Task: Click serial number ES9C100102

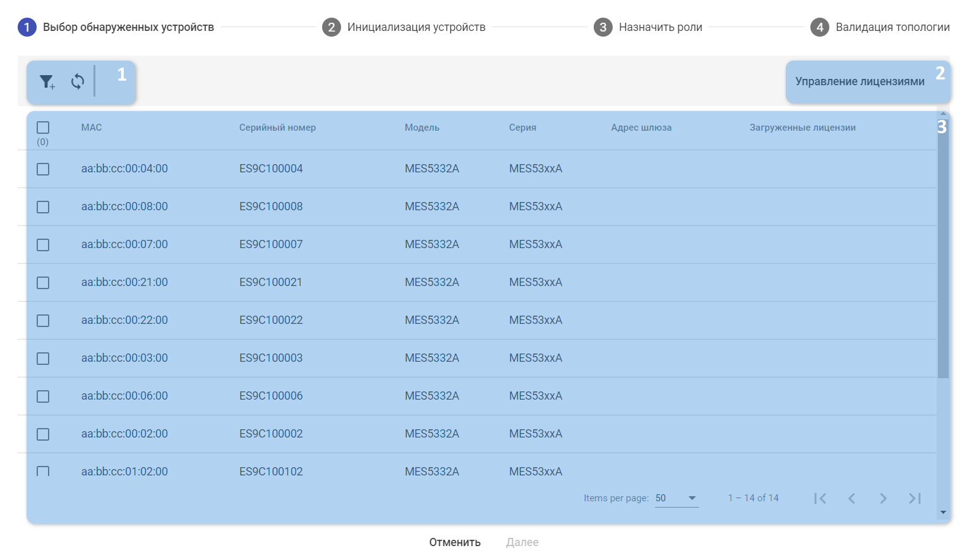Action: coord(271,472)
